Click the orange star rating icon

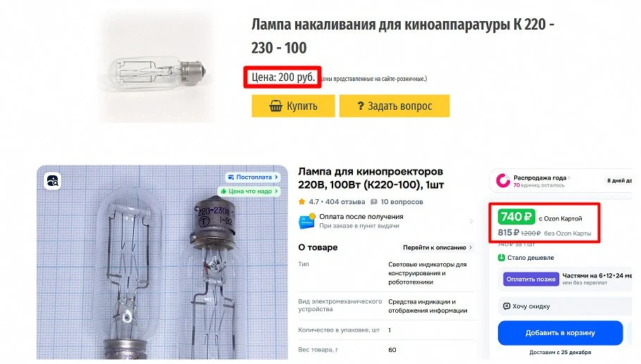301,201
